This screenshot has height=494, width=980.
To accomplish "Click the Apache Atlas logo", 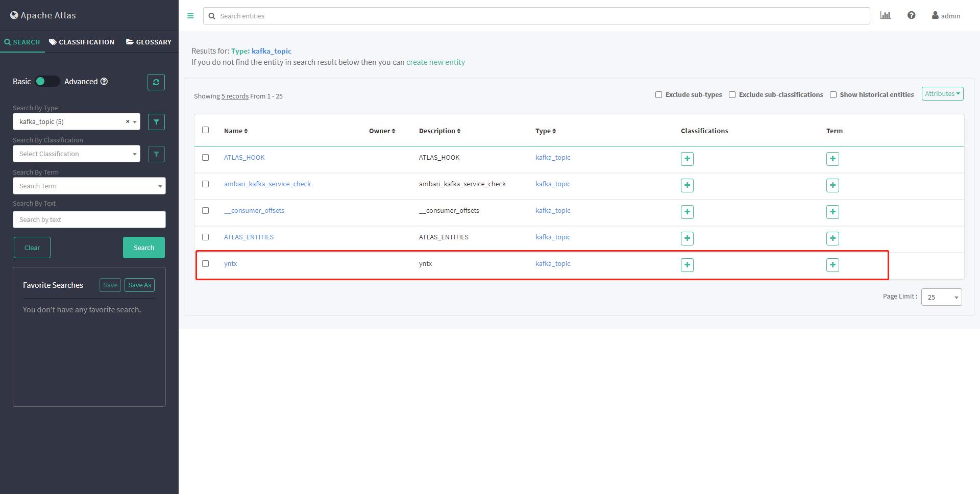I will pos(43,15).
